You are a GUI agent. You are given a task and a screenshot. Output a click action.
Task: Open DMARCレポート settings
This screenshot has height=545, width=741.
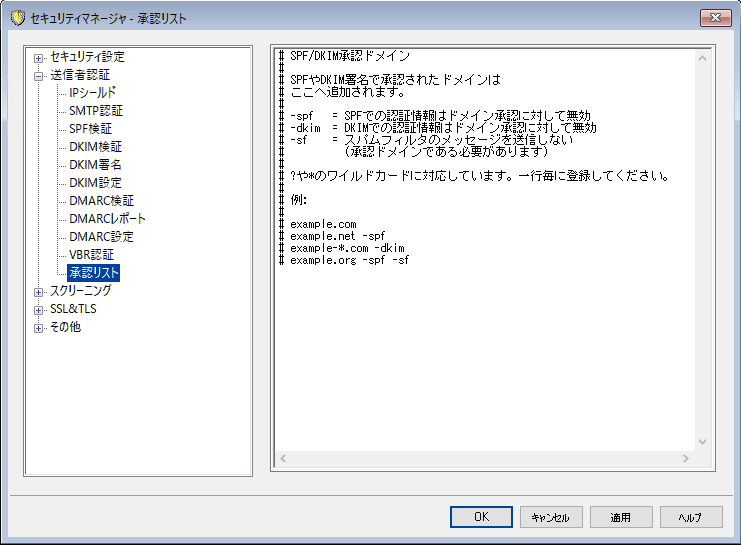(x=107, y=219)
